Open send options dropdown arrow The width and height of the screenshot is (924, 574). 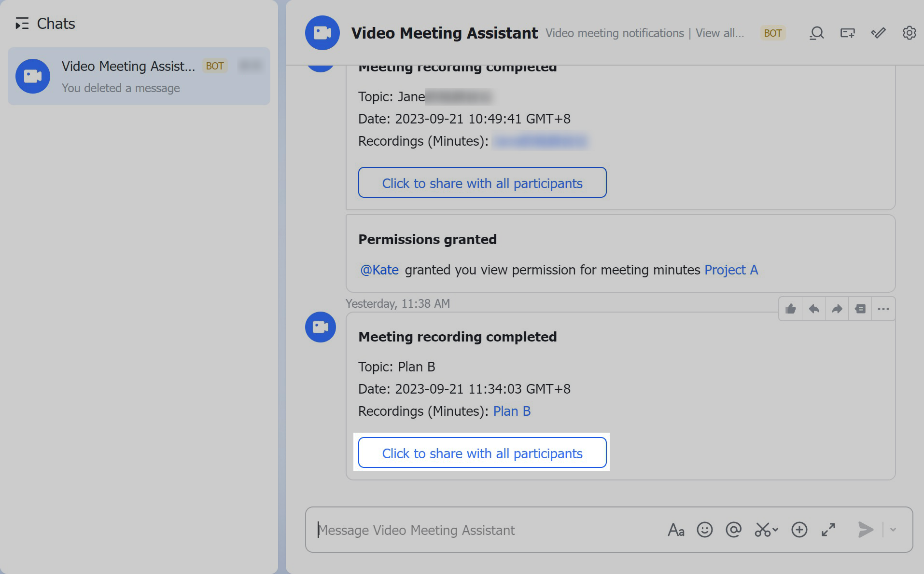(x=893, y=530)
